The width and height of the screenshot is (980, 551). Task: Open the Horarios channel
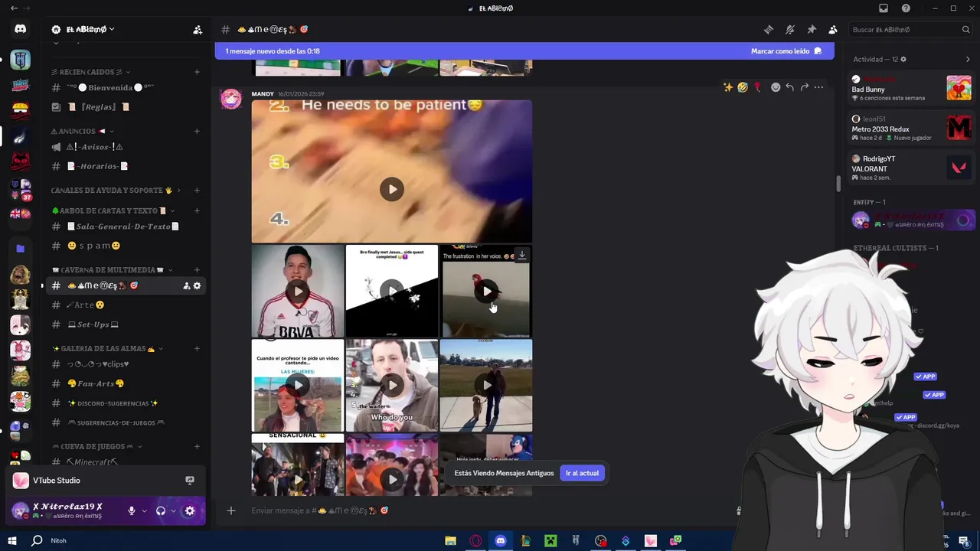[126, 166]
